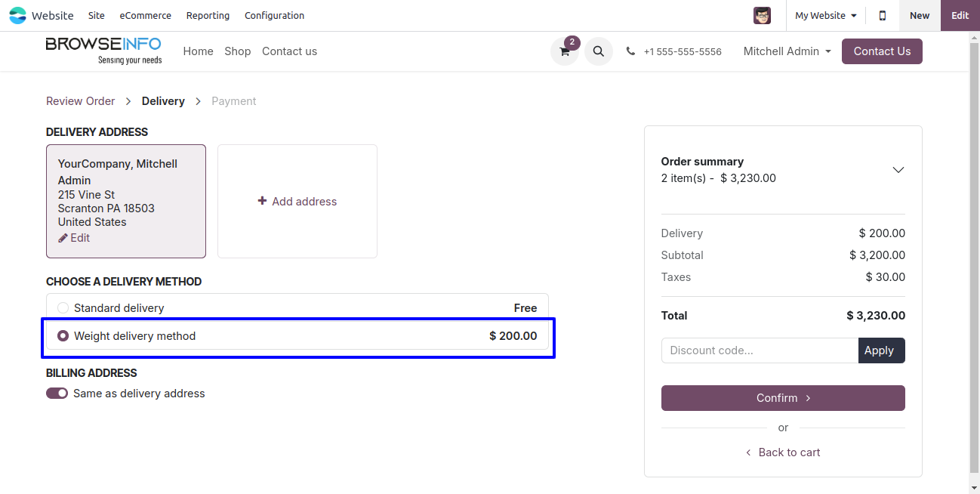Toggle Same as delivery address switch
The height and width of the screenshot is (494, 980).
tap(57, 394)
